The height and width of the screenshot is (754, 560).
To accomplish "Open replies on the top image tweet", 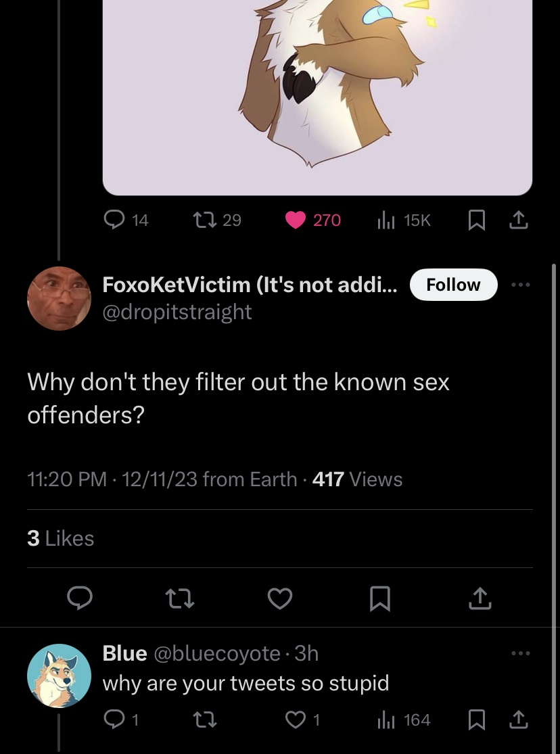I will click(x=126, y=220).
